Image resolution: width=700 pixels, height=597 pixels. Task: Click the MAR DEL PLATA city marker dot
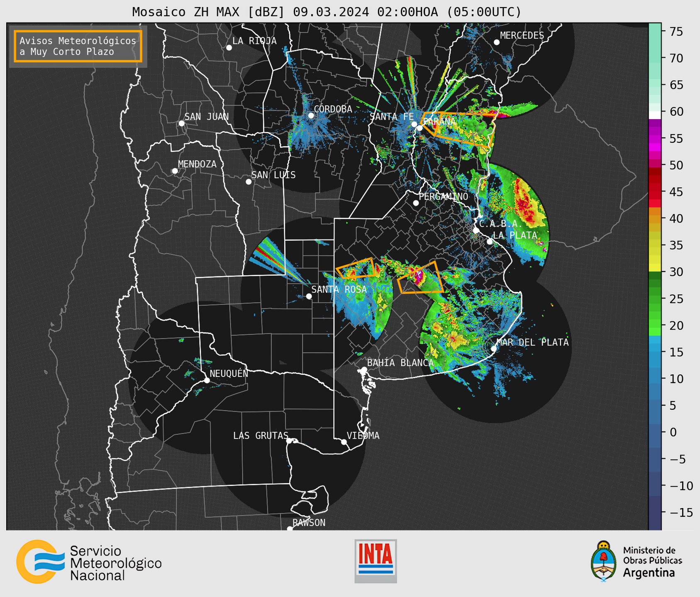coord(494,349)
